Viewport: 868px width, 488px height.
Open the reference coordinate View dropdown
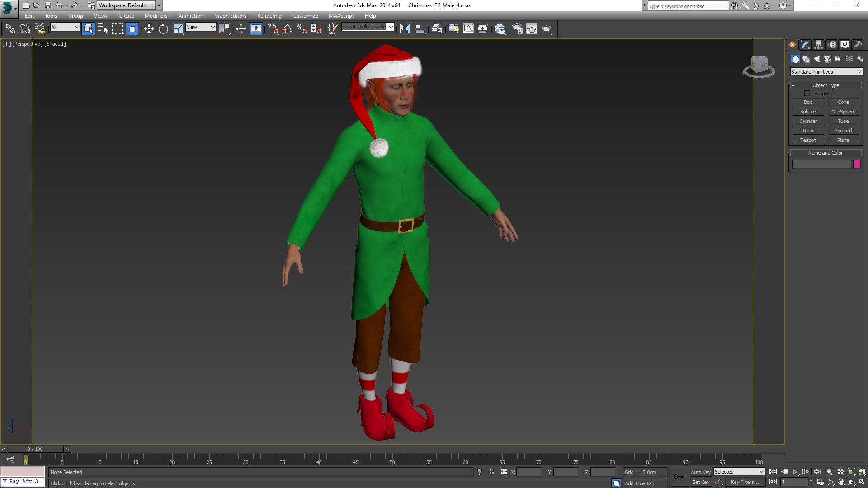(201, 27)
